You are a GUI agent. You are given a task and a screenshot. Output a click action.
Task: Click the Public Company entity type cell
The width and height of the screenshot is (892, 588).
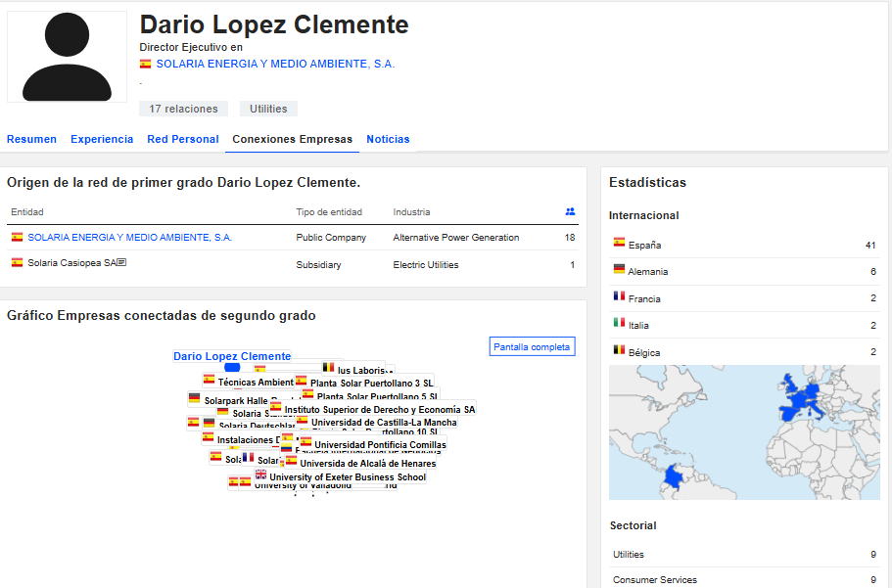(x=331, y=237)
